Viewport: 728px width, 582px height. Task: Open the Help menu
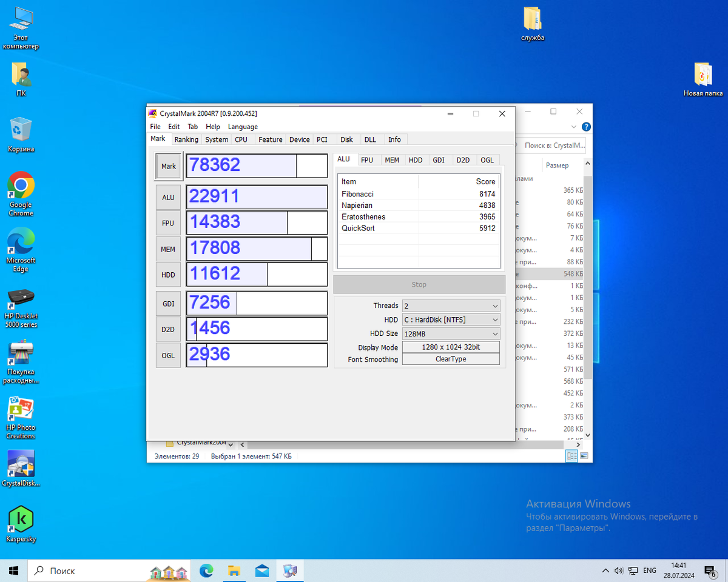coord(213,127)
